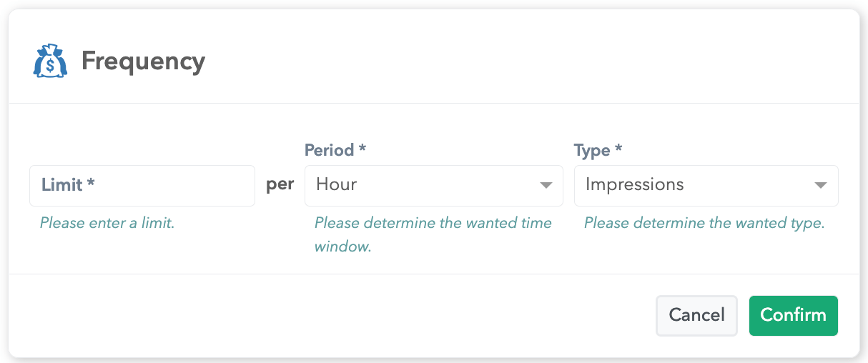
Task: Open the Period dropdown showing Hour
Action: pyautogui.click(x=433, y=186)
